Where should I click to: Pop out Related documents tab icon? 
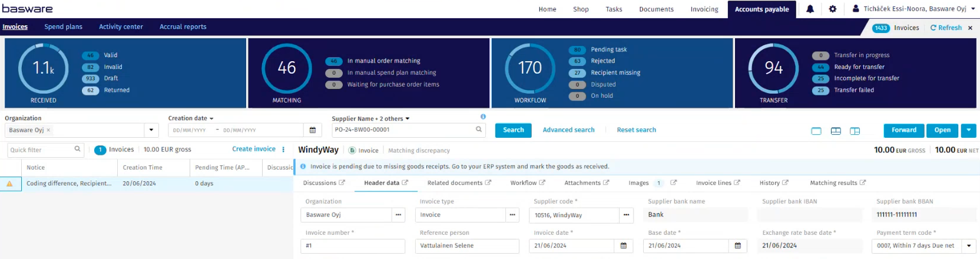pyautogui.click(x=488, y=183)
